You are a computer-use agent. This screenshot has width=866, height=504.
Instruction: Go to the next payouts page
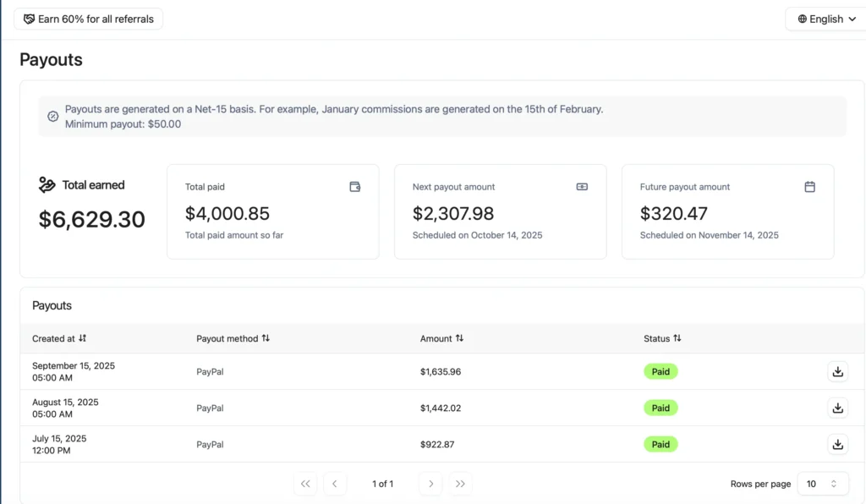click(431, 484)
